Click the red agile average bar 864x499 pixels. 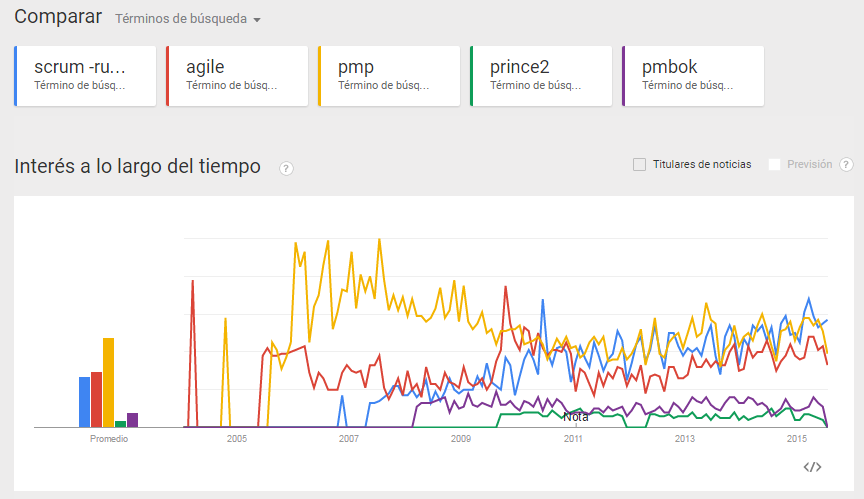(97, 400)
